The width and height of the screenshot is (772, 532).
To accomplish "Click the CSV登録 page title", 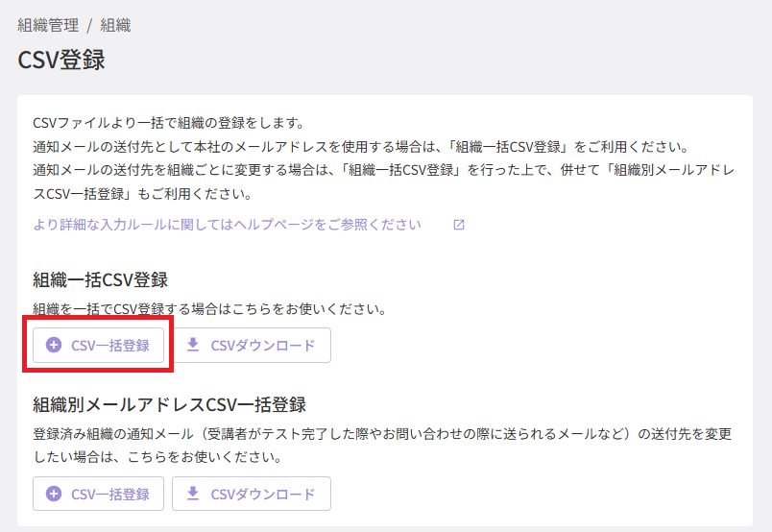I will coord(61,60).
